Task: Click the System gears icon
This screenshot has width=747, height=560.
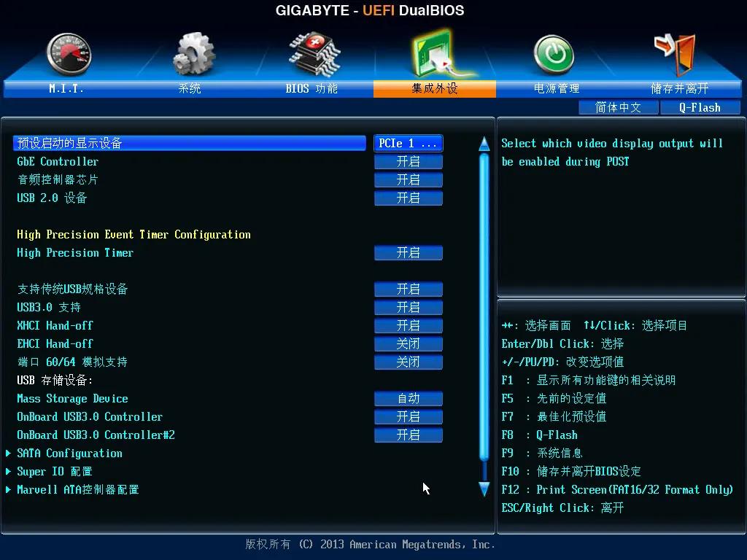Action: coord(194,53)
